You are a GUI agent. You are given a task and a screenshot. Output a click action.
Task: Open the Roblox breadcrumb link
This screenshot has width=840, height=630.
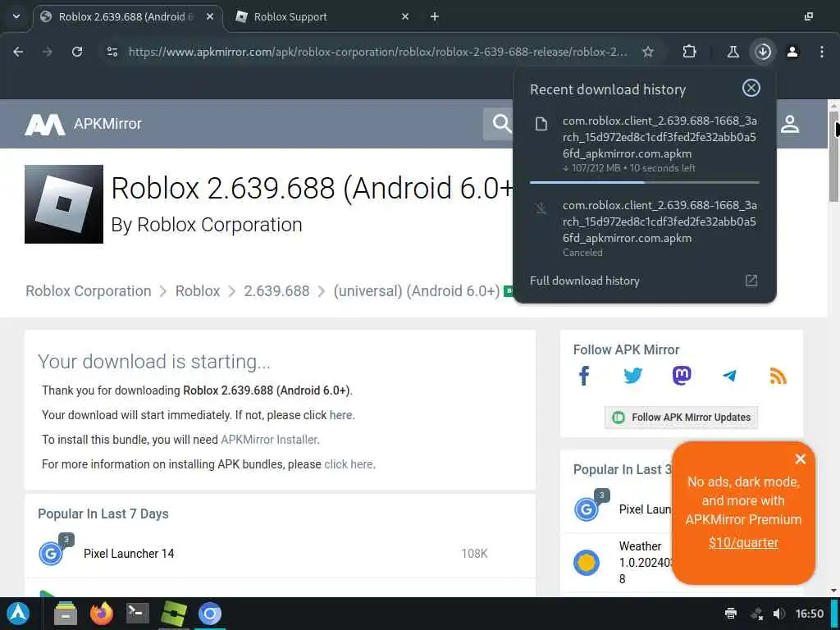pos(198,291)
